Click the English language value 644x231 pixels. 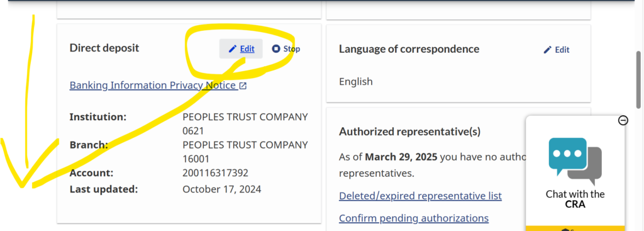click(356, 81)
